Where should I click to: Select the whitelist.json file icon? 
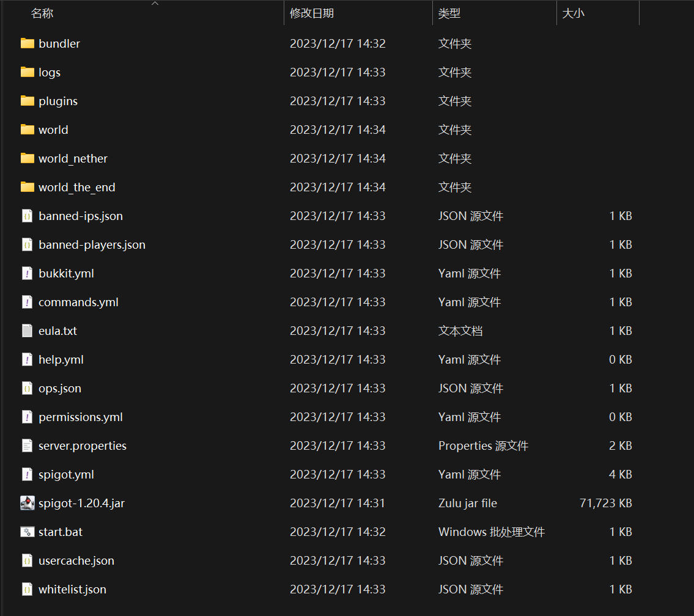coord(28,590)
